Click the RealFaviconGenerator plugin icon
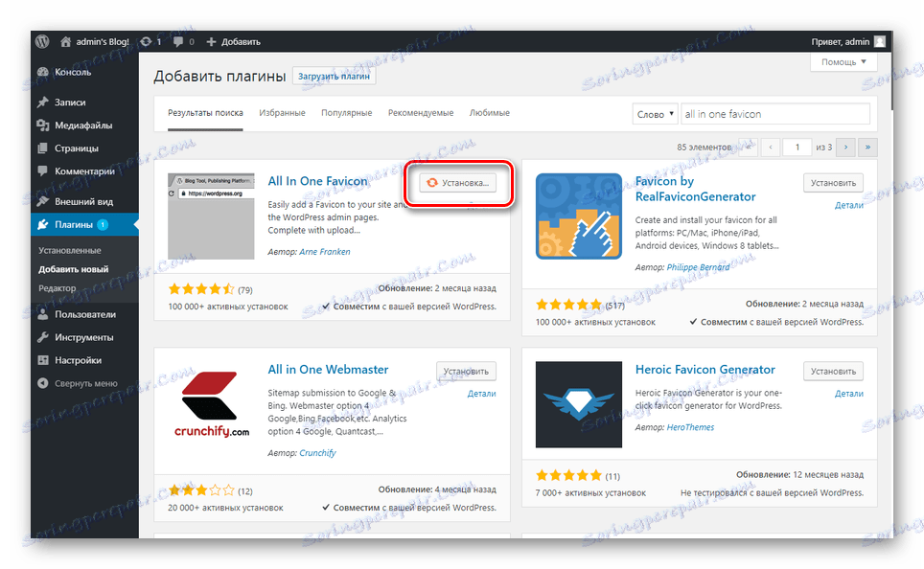The image size is (924, 569). pyautogui.click(x=579, y=216)
